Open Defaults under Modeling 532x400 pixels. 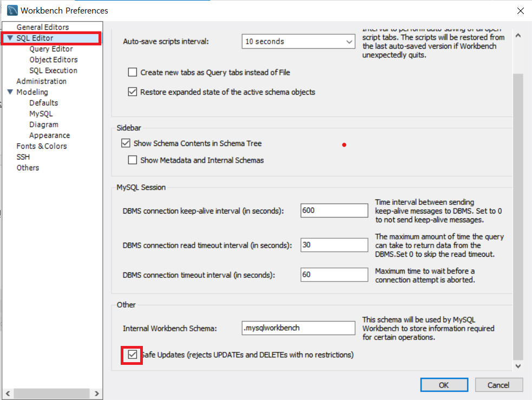[x=43, y=103]
